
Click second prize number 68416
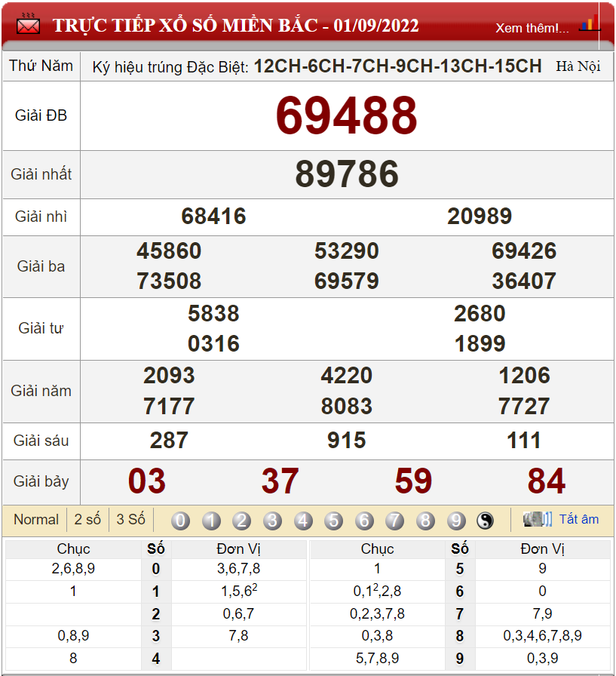pyautogui.click(x=213, y=217)
